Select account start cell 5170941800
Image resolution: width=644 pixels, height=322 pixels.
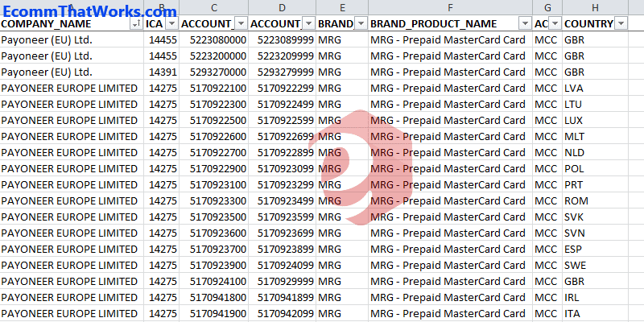(214, 297)
